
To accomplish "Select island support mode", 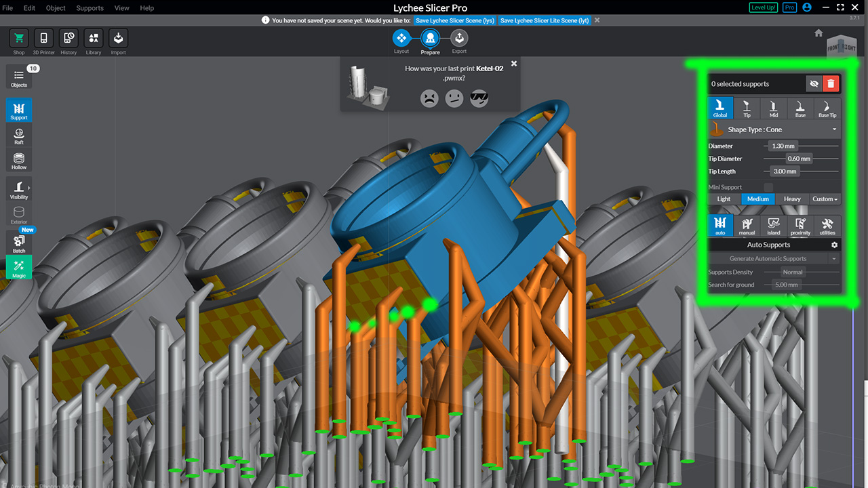I will 774,226.
